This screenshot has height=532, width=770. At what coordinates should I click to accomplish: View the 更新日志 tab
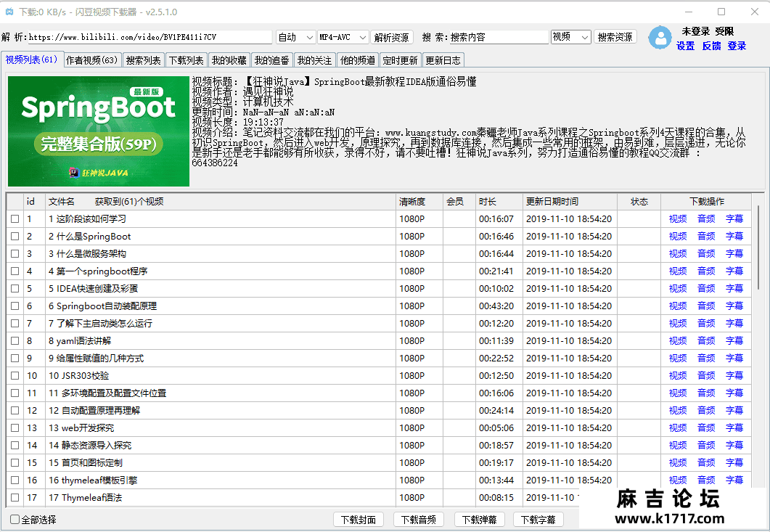[x=443, y=60]
